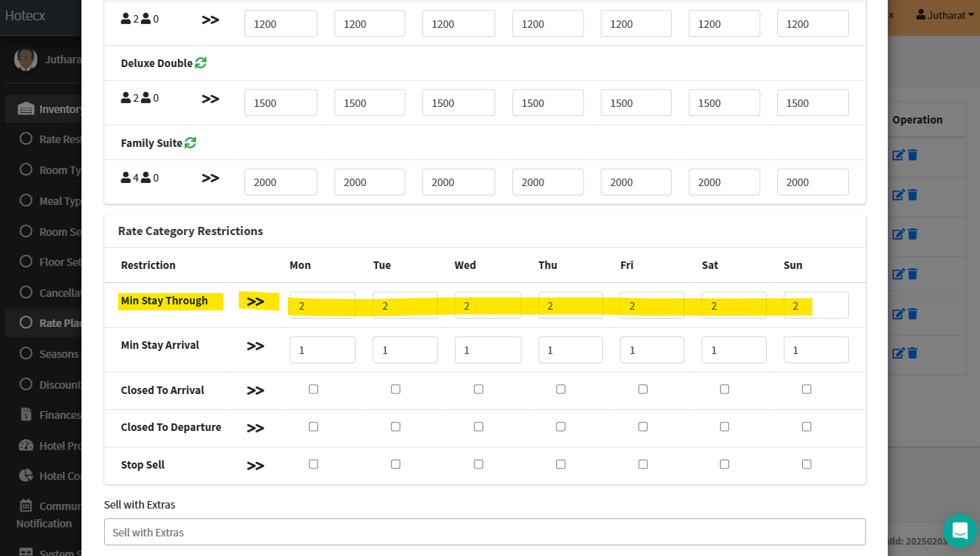Click the Family Suite green refresh icon
This screenshot has height=556, width=980.
190,143
